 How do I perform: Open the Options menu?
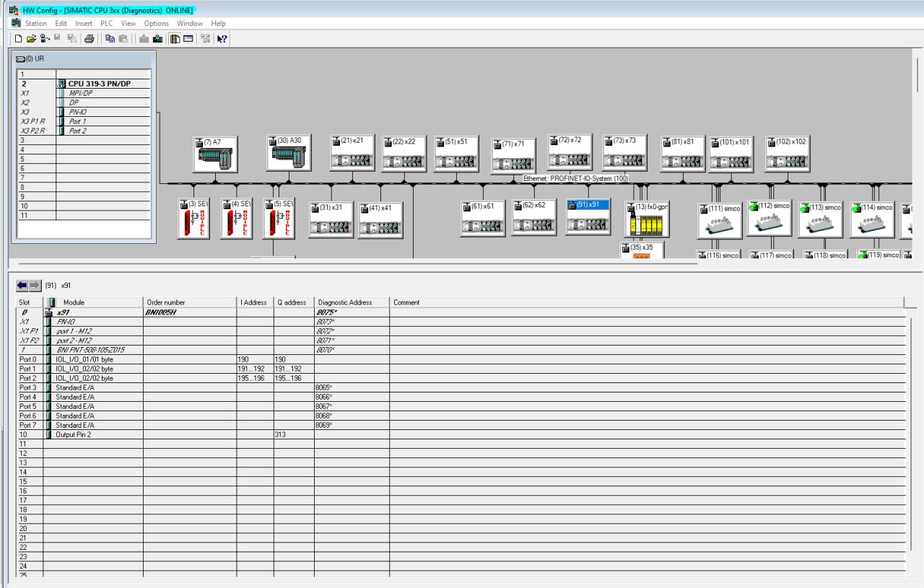tap(157, 23)
